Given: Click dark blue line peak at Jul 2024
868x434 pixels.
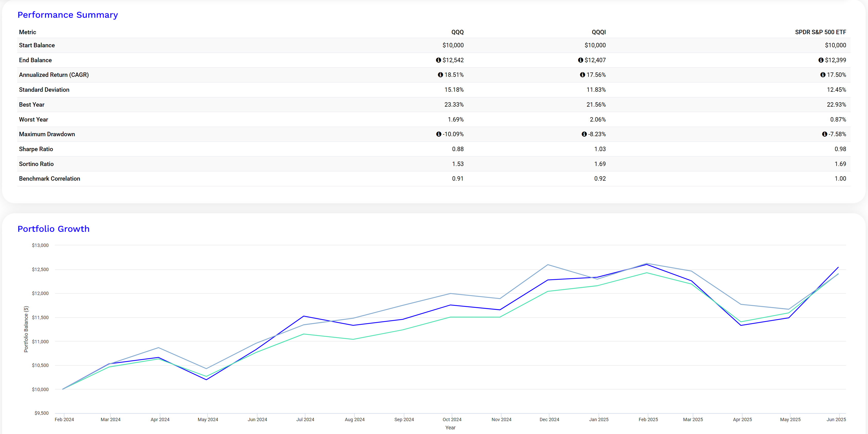Looking at the screenshot, I should 304,316.
